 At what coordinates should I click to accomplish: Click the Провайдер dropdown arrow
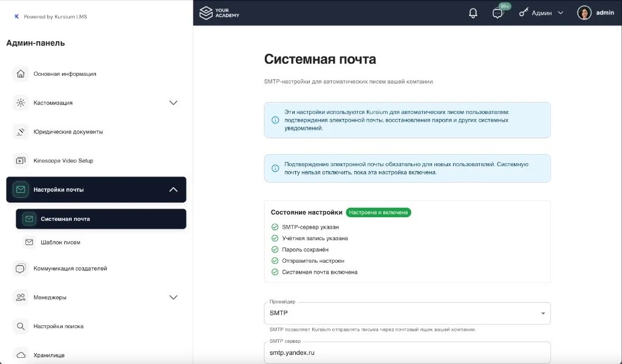point(543,313)
